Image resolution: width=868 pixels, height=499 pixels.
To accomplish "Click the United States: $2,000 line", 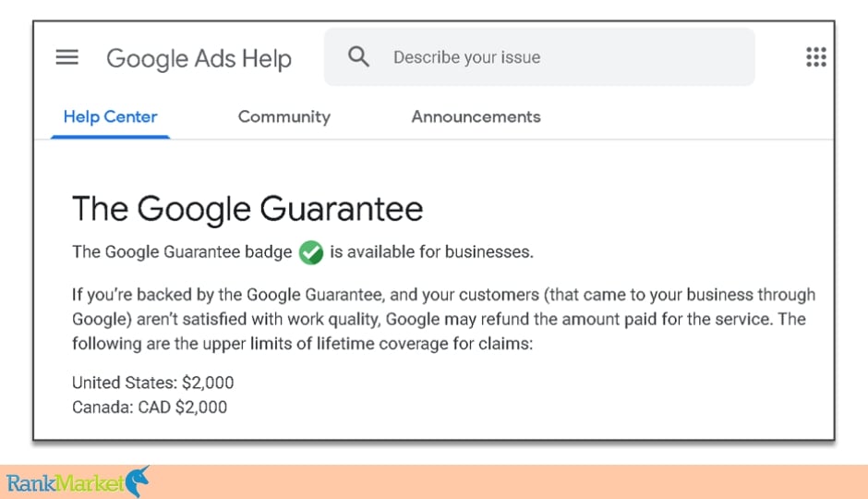I will 152,383.
